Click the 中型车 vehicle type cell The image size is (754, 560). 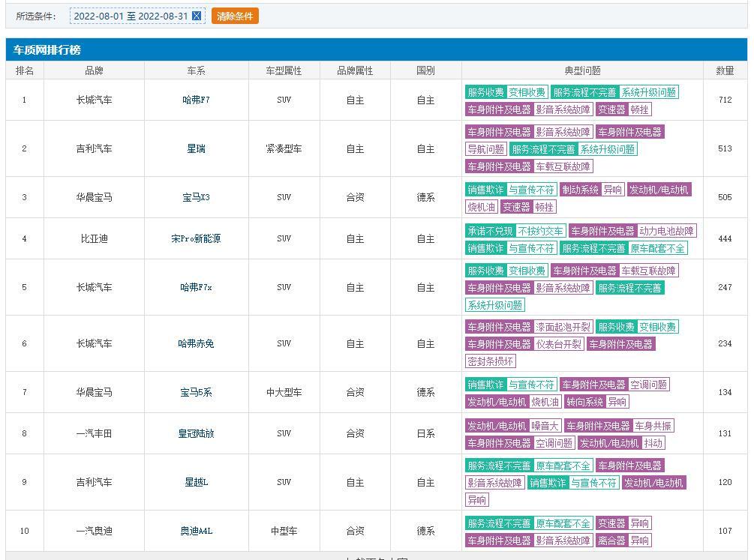284,531
